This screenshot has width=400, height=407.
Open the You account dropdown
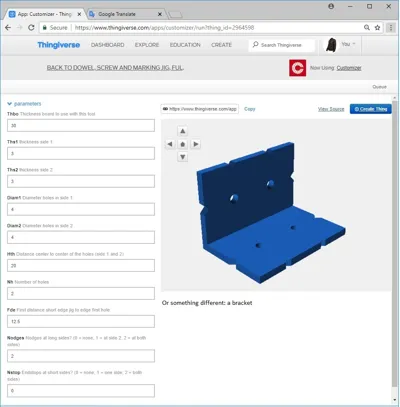(348, 44)
